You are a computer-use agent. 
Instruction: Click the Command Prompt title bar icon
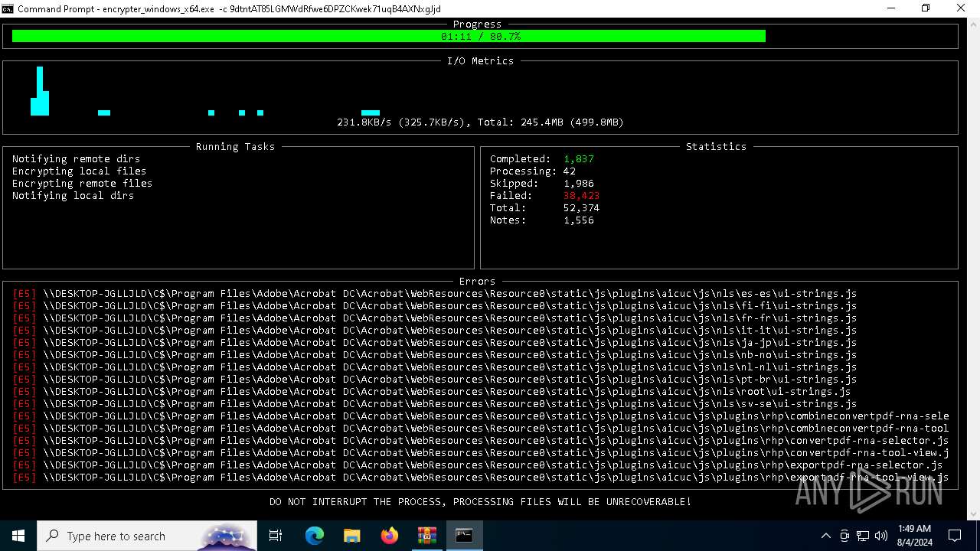pyautogui.click(x=8, y=8)
